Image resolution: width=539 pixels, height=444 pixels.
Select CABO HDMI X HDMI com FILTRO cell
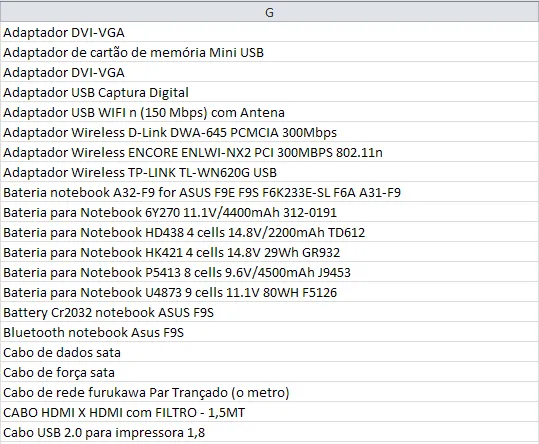[x=270, y=412]
